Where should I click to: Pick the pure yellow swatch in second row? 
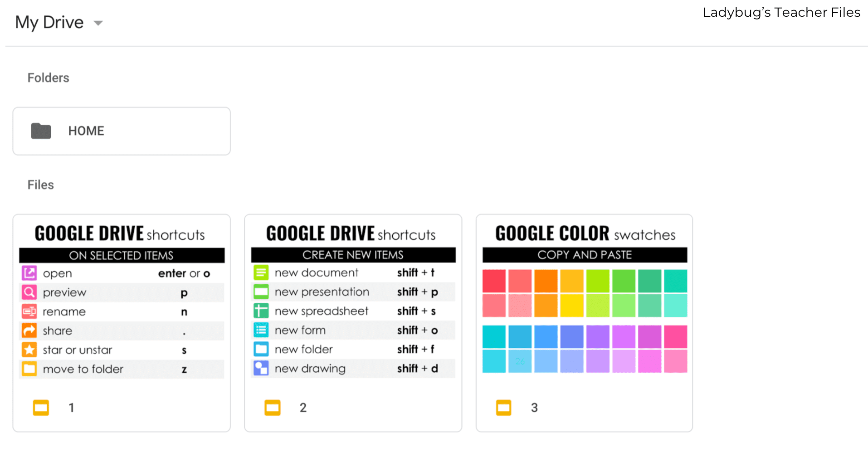pyautogui.click(x=572, y=305)
